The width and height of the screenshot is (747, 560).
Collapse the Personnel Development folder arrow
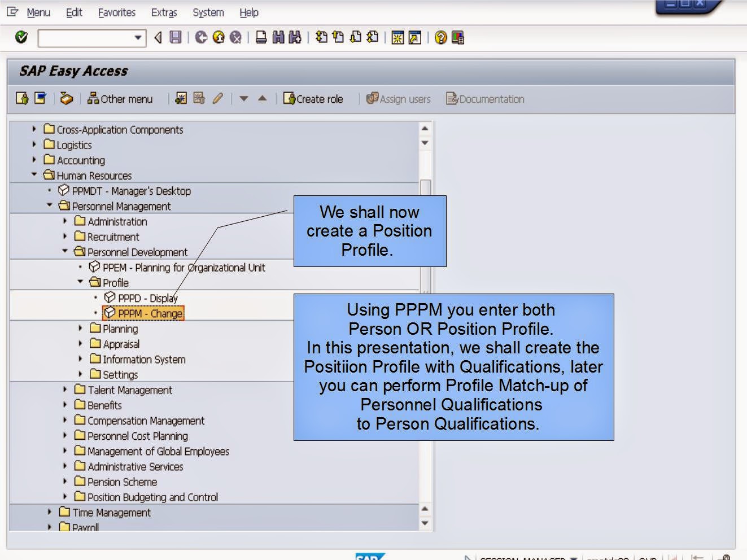tap(65, 251)
